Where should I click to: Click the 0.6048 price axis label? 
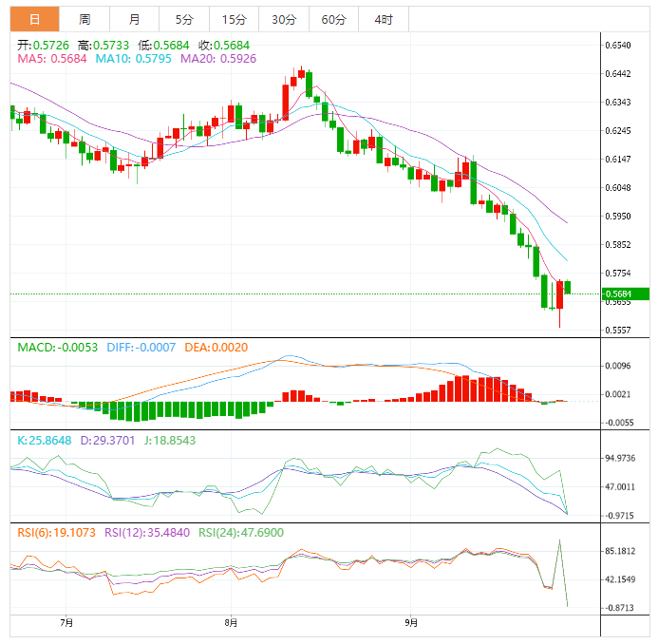618,188
